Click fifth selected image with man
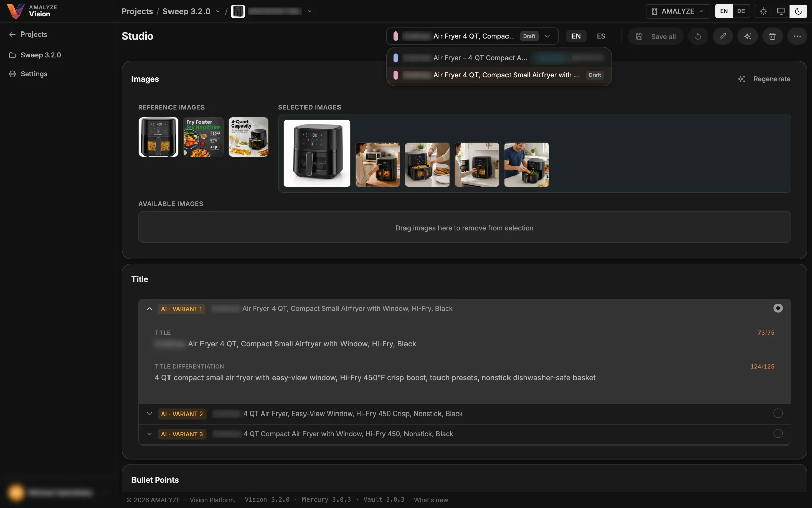The height and width of the screenshot is (508, 812). [526, 165]
